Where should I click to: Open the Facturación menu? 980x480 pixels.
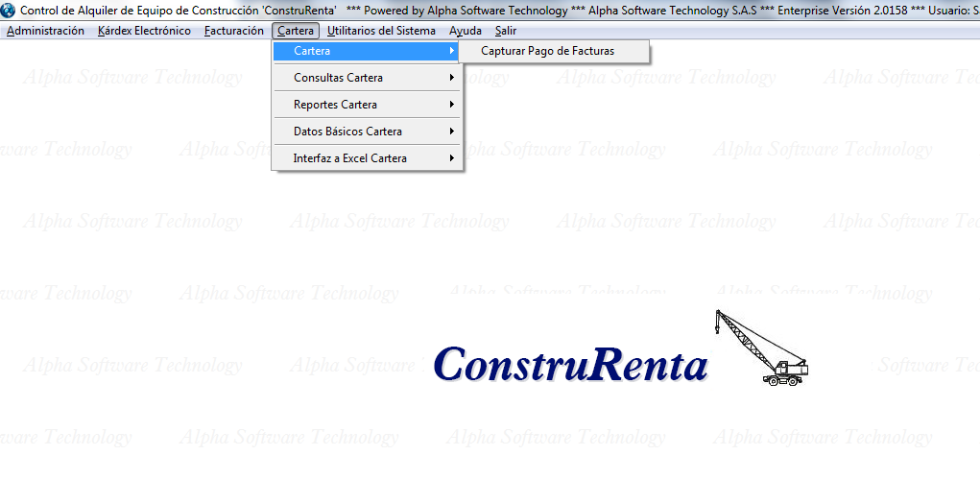(233, 31)
